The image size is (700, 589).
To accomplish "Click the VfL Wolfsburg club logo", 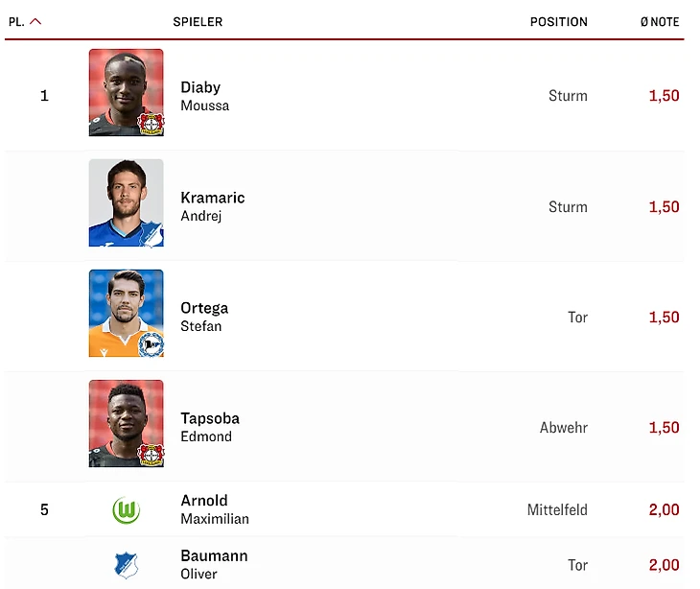I will pyautogui.click(x=126, y=510).
